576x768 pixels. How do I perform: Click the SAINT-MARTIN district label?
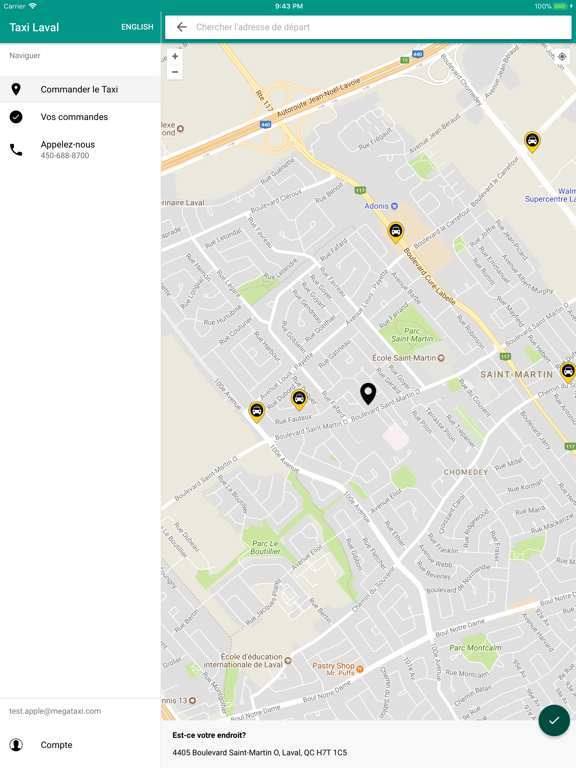pyautogui.click(x=516, y=374)
